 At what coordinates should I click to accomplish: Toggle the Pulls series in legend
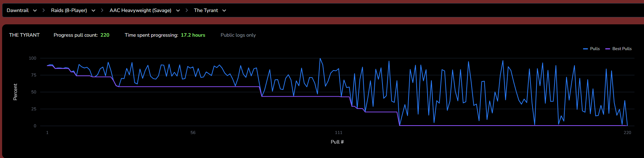click(x=591, y=49)
